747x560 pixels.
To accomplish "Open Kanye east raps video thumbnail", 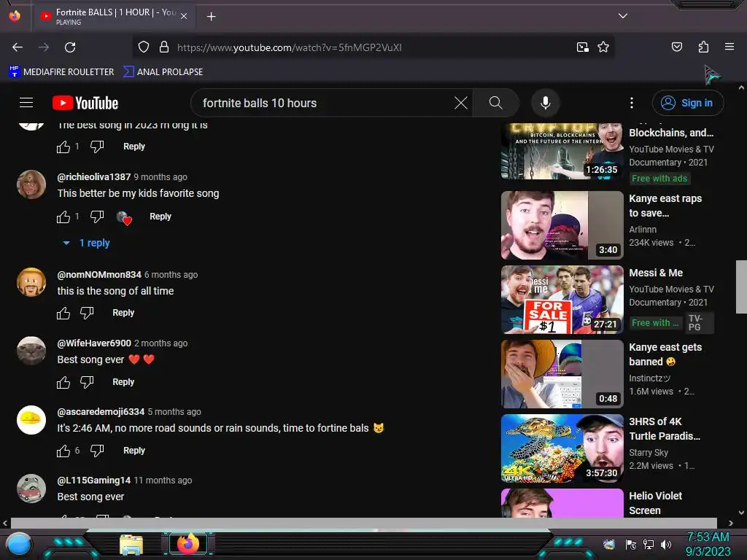I will click(562, 225).
